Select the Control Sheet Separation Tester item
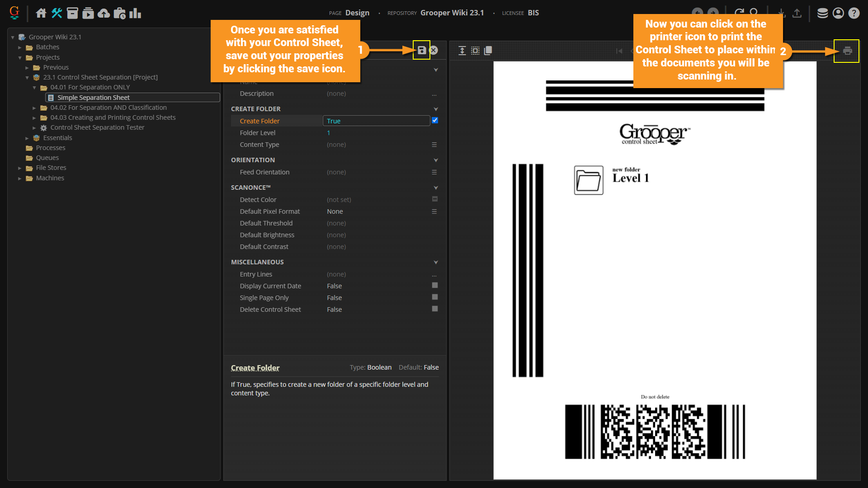 click(x=97, y=127)
